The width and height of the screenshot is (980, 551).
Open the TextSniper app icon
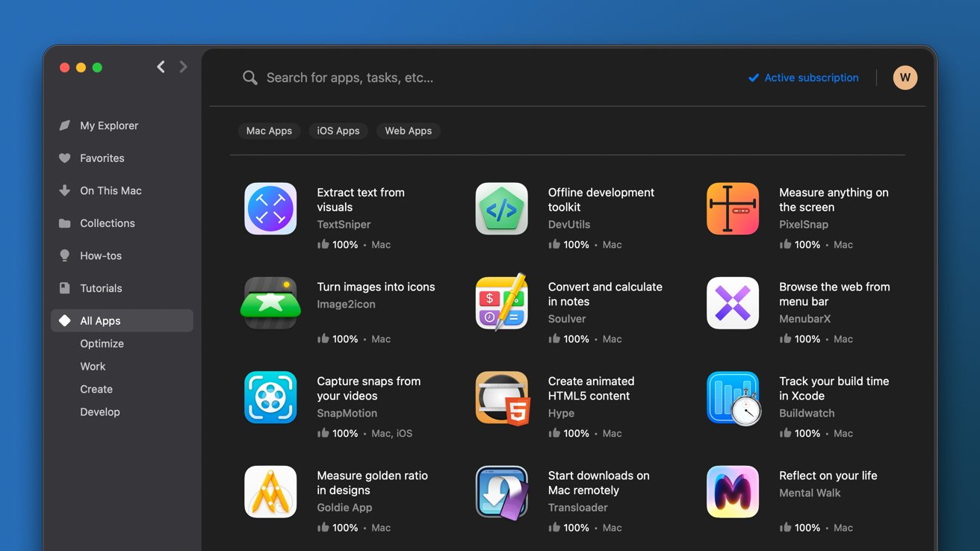click(270, 209)
